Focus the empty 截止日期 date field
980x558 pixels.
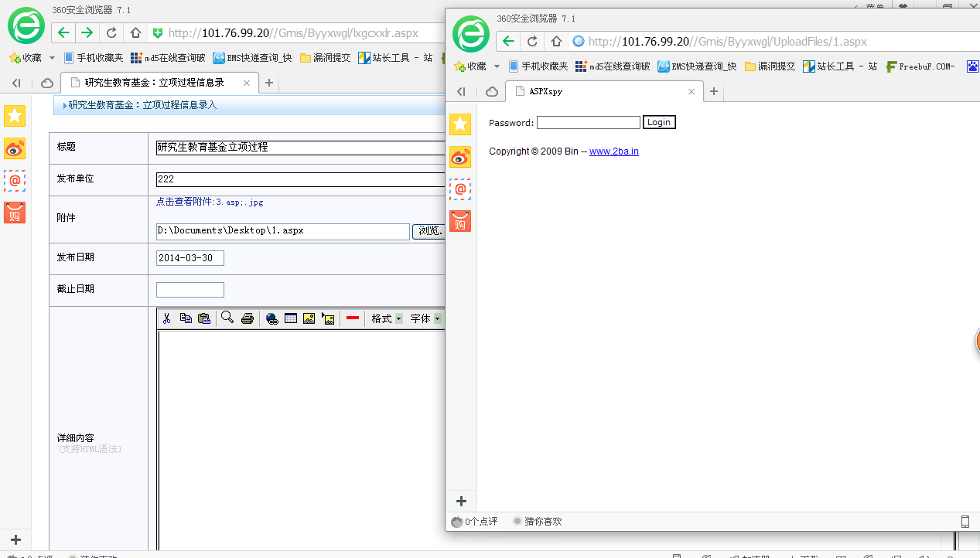point(190,290)
